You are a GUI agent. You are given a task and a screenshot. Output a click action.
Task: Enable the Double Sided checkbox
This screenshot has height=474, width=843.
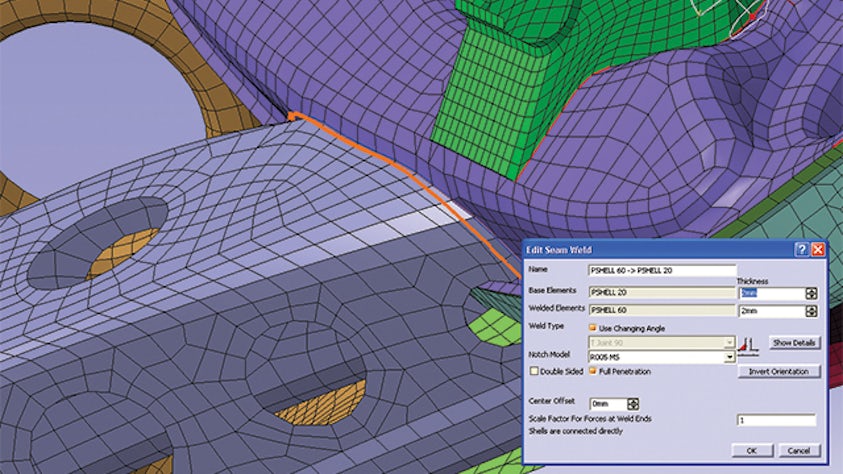pos(534,371)
